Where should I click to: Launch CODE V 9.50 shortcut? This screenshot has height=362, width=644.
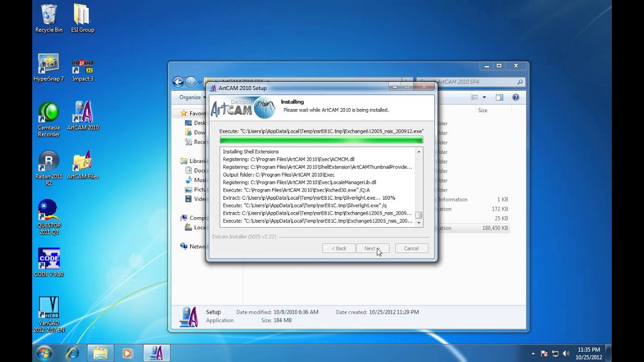click(x=49, y=262)
